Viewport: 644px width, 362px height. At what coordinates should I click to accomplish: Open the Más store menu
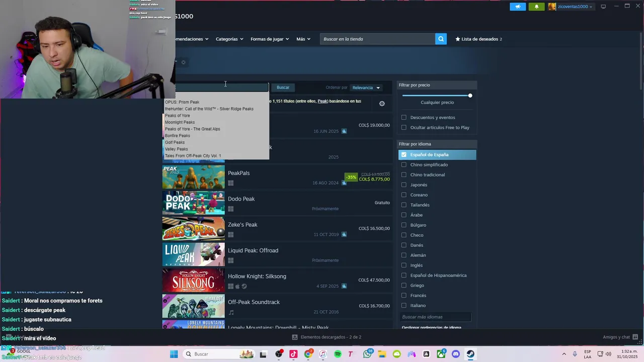pyautogui.click(x=303, y=39)
